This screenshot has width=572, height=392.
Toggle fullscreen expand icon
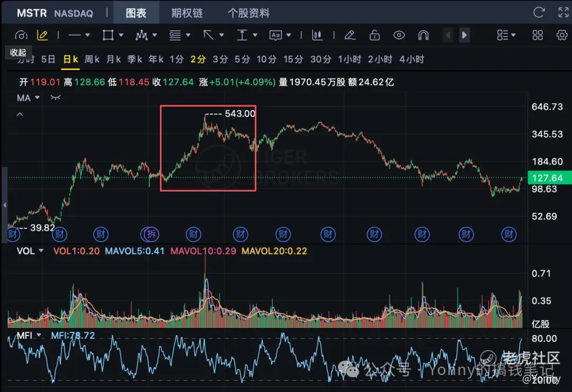(x=564, y=12)
